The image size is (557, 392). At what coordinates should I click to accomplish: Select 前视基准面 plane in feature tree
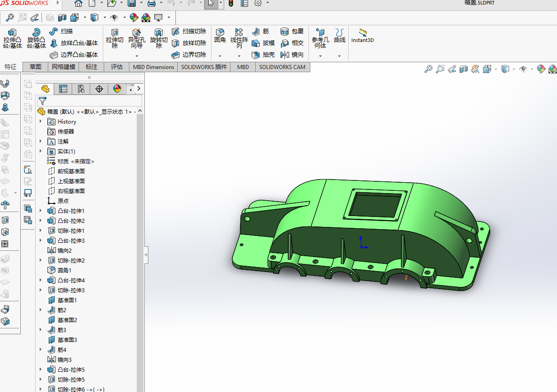point(71,171)
